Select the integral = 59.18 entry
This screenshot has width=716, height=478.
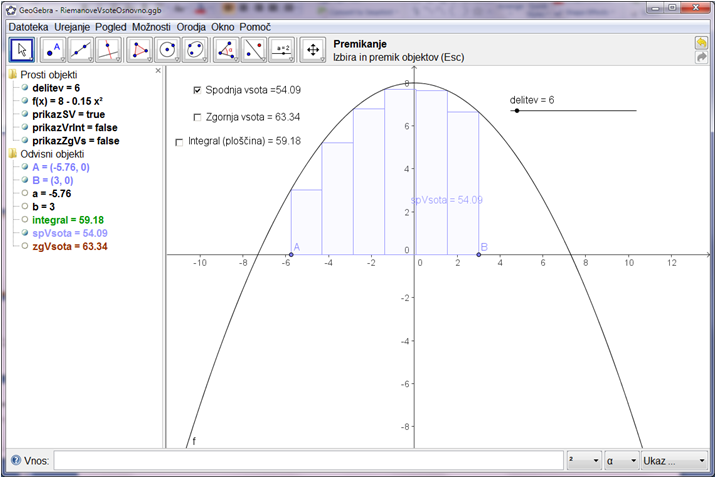tap(68, 220)
